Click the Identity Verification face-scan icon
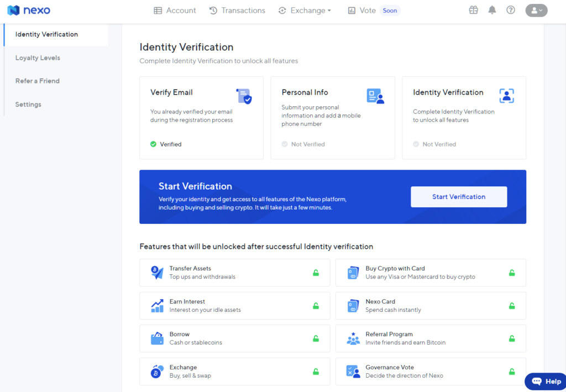 506,96
